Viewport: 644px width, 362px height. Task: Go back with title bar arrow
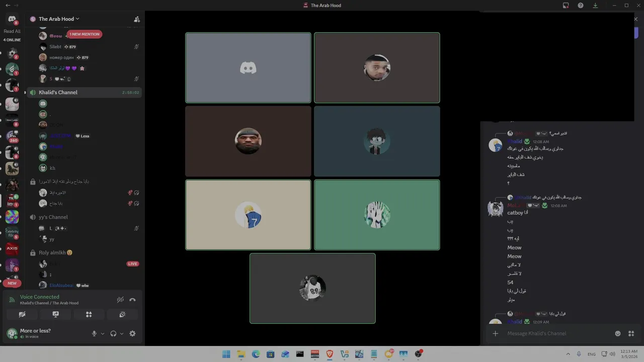(8, 6)
